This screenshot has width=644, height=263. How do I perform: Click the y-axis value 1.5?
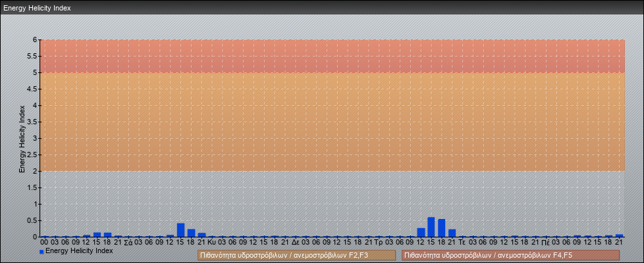coord(32,187)
